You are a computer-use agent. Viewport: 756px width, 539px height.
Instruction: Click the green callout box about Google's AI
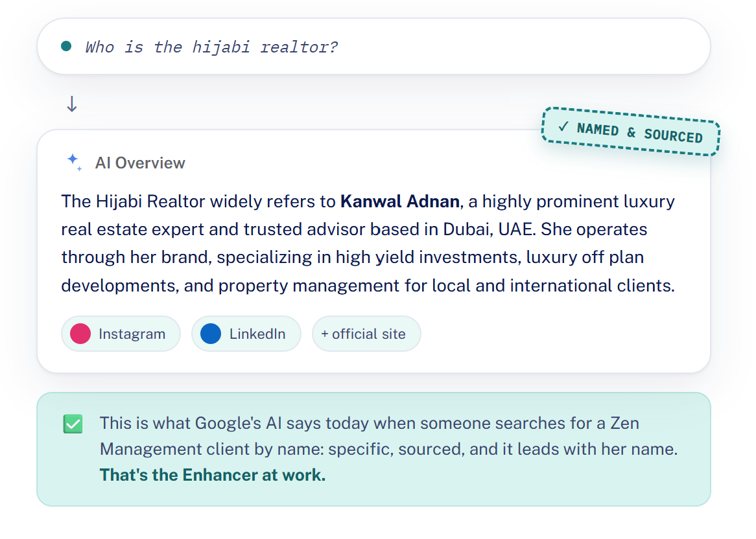373,449
